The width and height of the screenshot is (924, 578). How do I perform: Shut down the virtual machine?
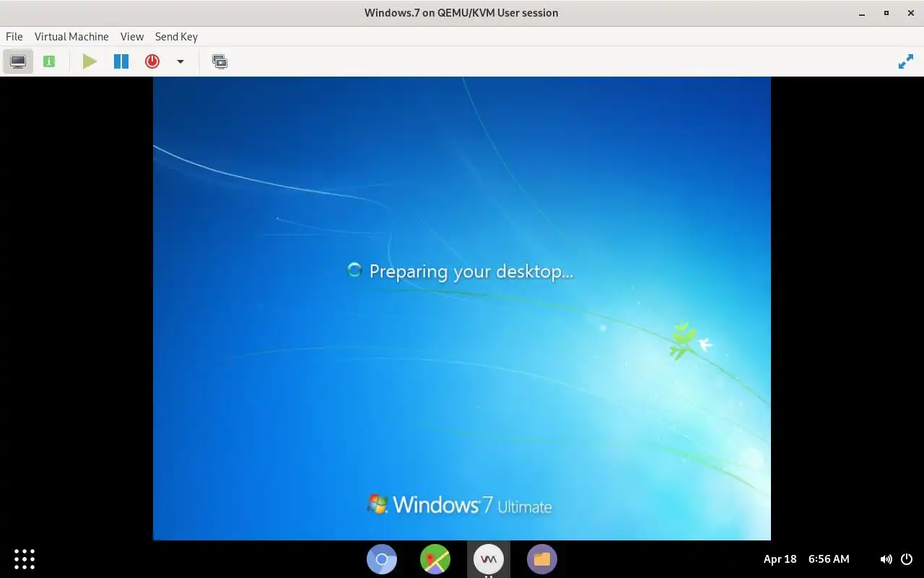click(x=152, y=61)
